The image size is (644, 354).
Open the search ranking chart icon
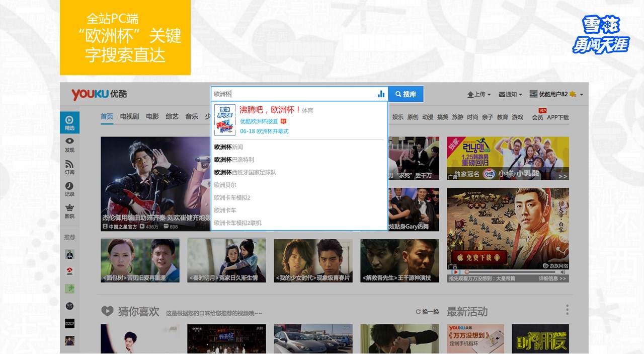[x=381, y=94]
